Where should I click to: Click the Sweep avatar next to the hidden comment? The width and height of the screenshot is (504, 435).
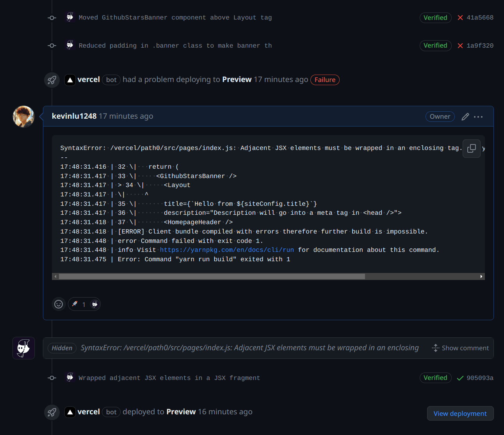(23, 348)
